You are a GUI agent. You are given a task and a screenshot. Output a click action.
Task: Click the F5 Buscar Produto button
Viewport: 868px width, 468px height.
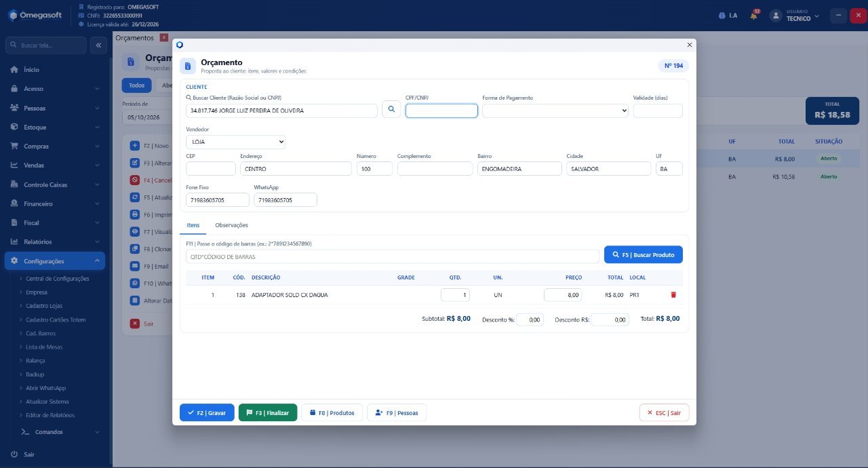(x=644, y=254)
